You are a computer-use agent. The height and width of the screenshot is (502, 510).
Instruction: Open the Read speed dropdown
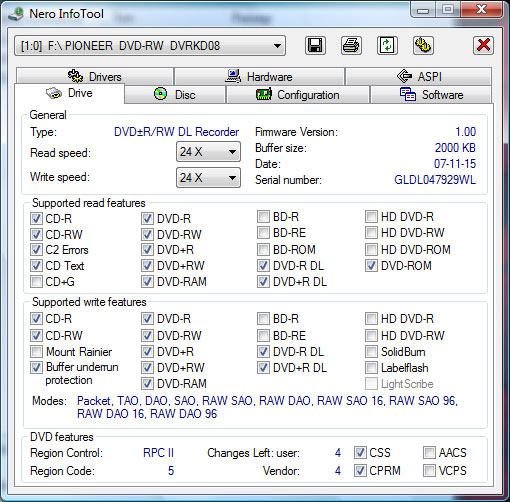click(208, 152)
